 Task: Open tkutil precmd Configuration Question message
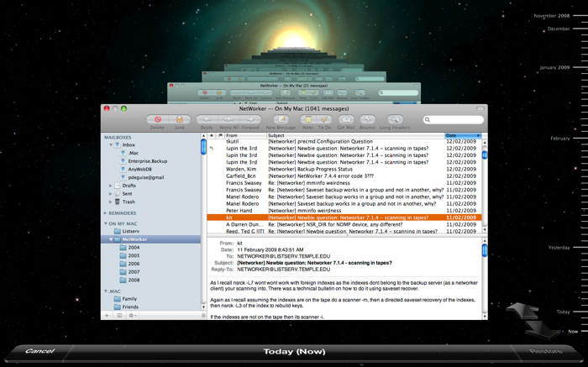[344, 141]
